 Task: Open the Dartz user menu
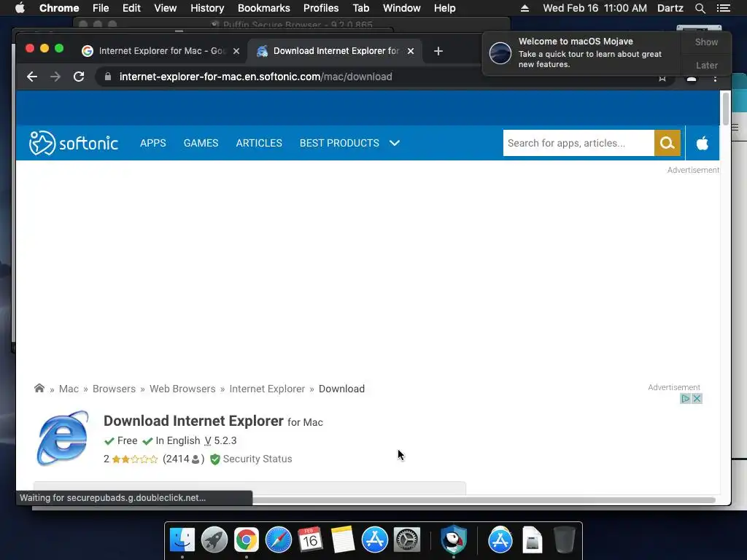pyautogui.click(x=670, y=8)
